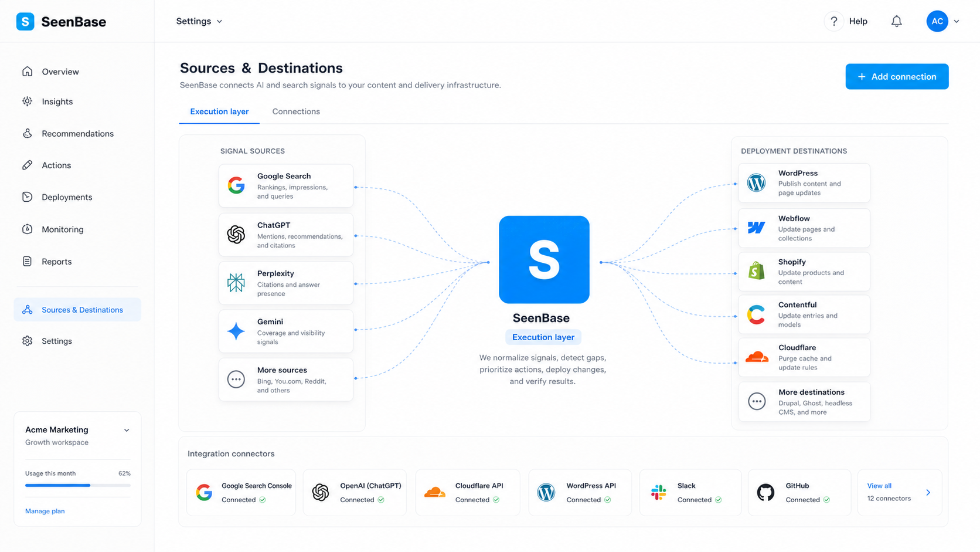
Task: Click the Manage plan link
Action: [x=45, y=511]
